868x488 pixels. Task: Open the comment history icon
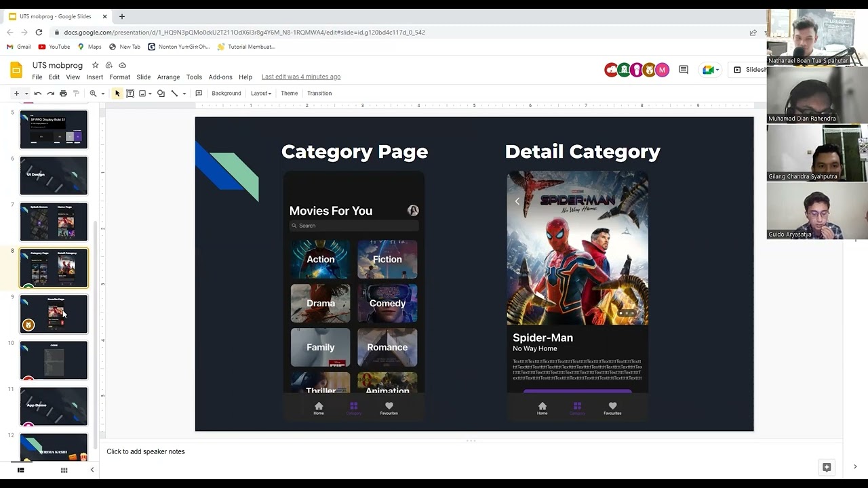[684, 70]
